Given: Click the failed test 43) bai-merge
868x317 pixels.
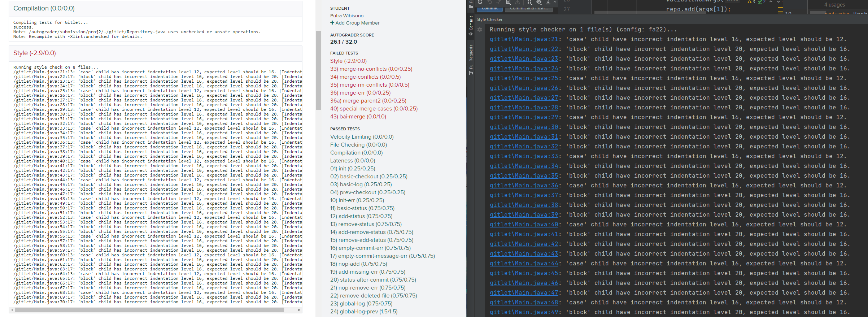Looking at the screenshot, I should pos(358,117).
